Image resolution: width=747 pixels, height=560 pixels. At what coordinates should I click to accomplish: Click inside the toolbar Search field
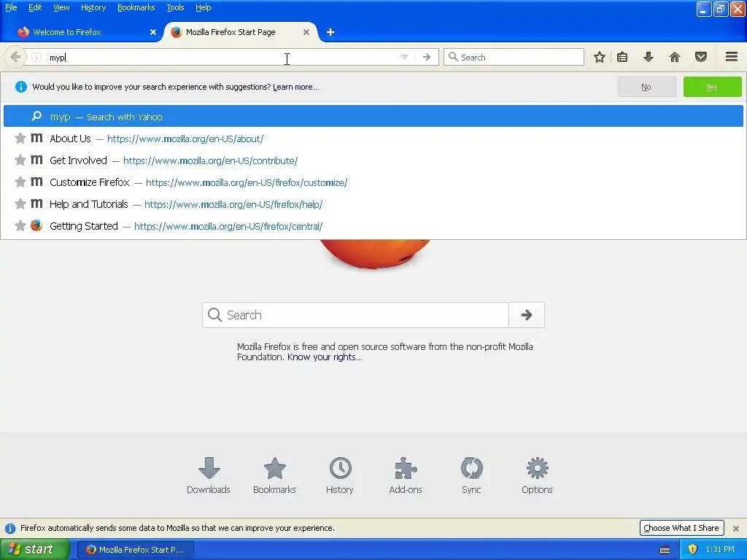[x=514, y=57]
